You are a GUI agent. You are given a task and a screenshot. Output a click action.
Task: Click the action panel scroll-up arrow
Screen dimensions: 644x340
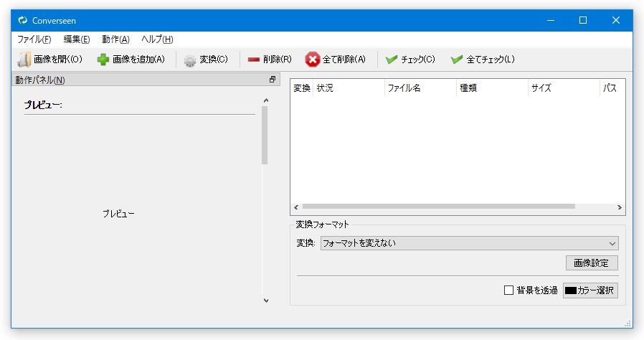tap(266, 100)
